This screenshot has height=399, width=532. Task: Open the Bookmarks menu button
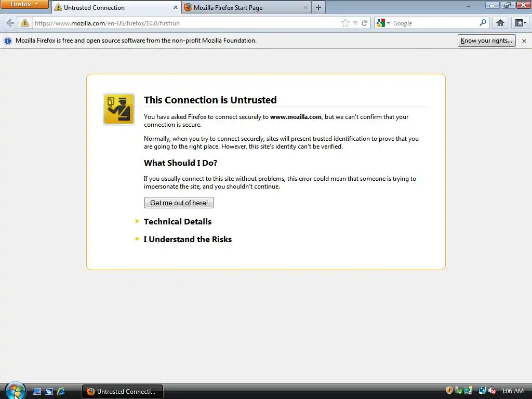[520, 23]
